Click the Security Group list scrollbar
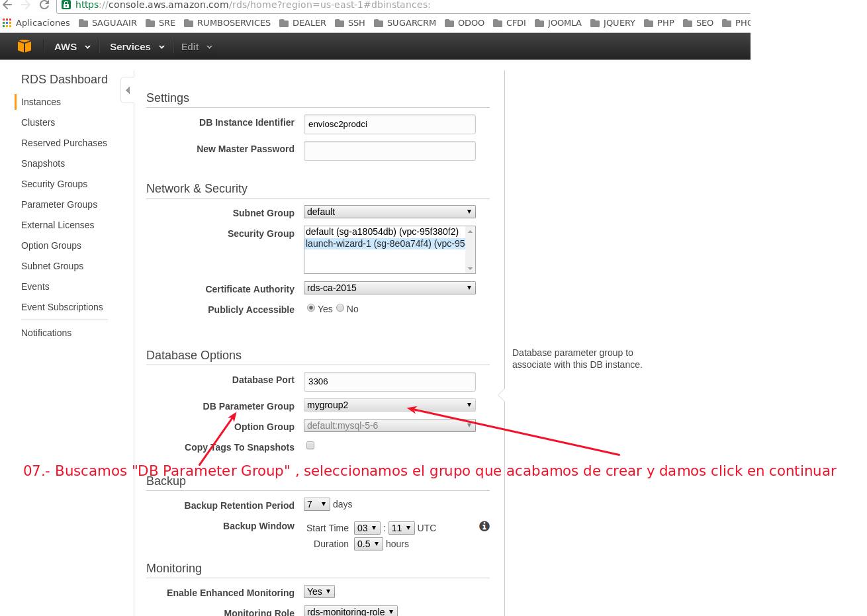The image size is (867, 616). (471, 249)
